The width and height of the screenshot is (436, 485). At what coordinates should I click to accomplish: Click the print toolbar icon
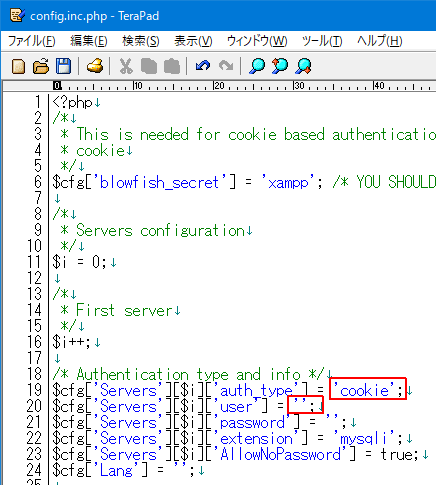[x=95, y=66]
